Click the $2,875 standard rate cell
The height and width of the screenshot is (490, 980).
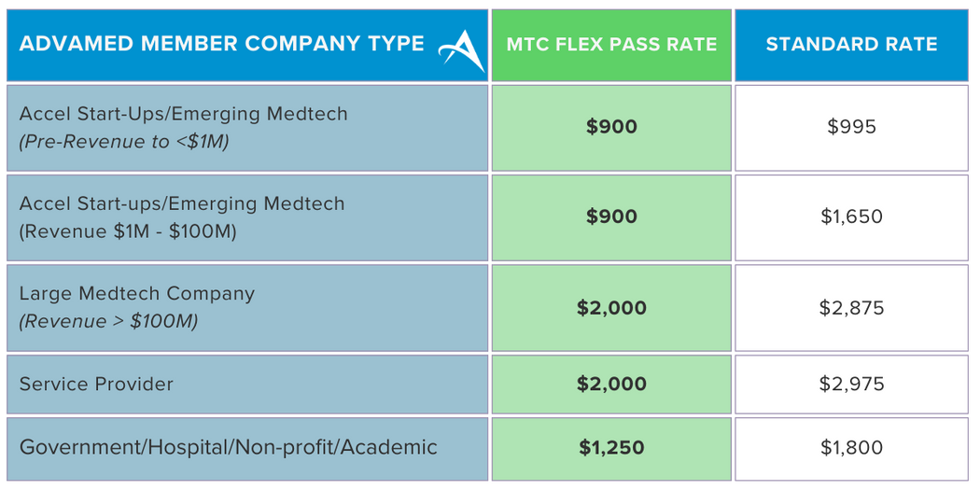(x=851, y=308)
